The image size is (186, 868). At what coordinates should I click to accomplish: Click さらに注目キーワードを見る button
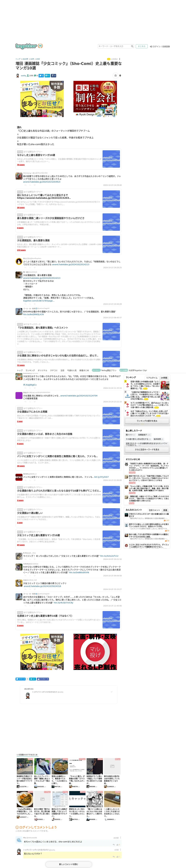(x=147, y=449)
